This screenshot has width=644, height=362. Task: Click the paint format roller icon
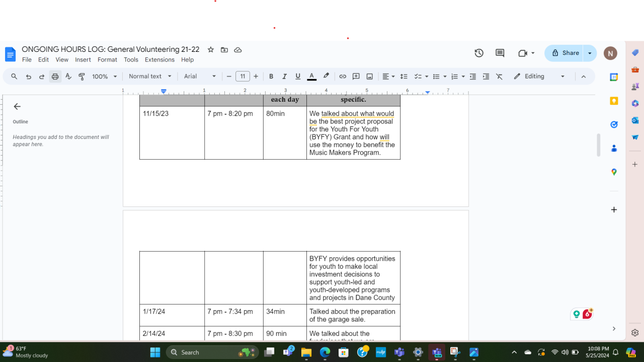click(x=82, y=77)
